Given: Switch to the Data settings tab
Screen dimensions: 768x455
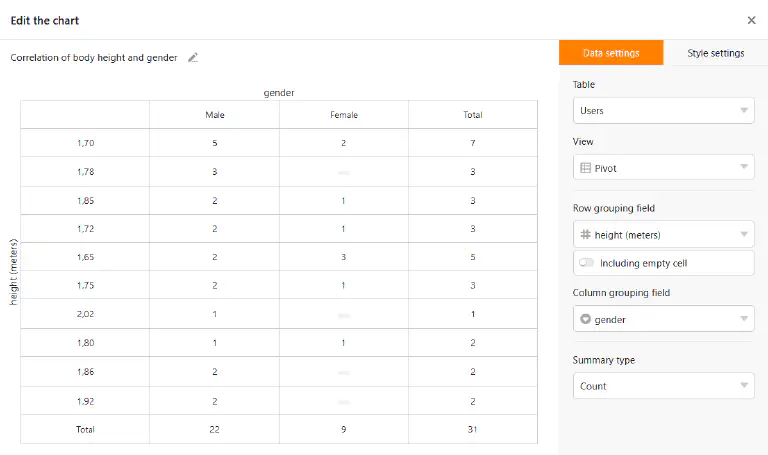Looking at the screenshot, I should 611,52.
